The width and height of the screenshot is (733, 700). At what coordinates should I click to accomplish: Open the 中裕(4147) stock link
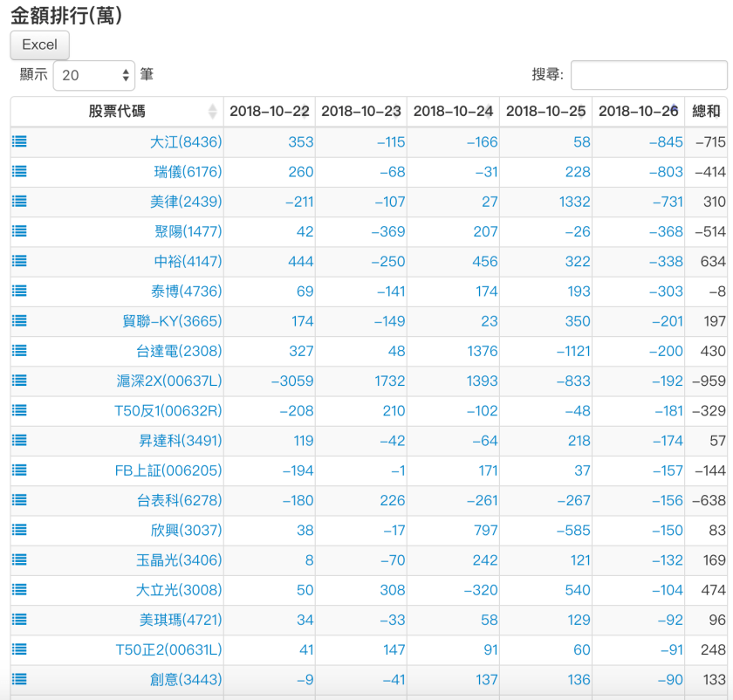click(x=187, y=261)
